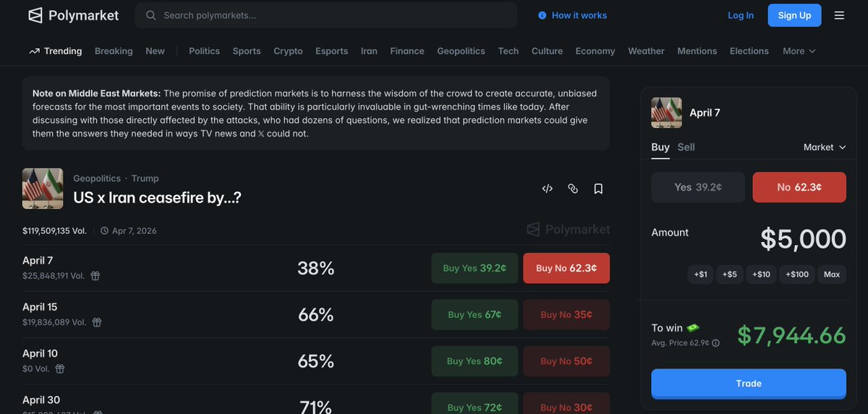Open the Culture category
The image size is (868, 414).
coord(547,51)
